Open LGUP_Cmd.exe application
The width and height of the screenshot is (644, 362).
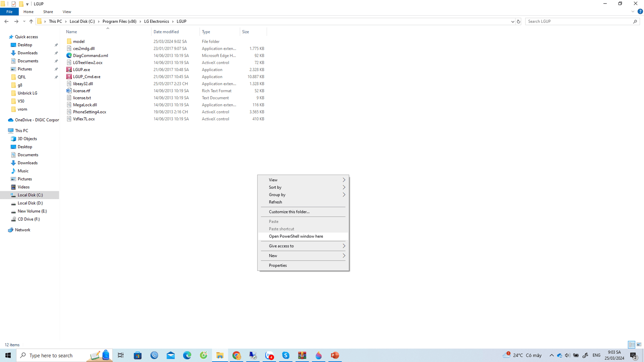click(x=87, y=77)
